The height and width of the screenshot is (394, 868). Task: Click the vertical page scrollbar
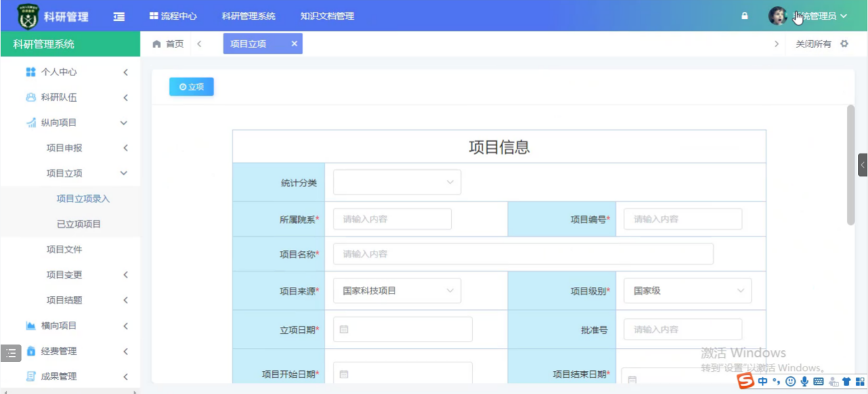coord(851,165)
